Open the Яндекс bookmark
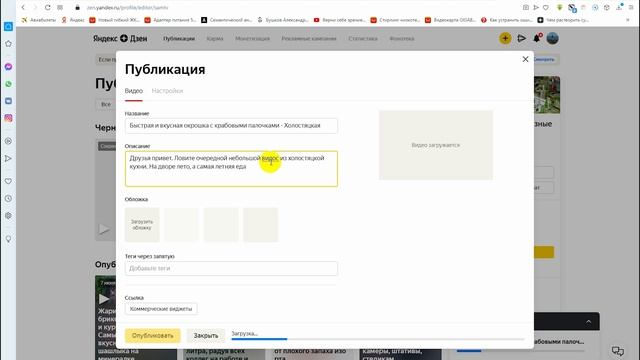Screen dimensions: 640x360 click(x=73, y=20)
